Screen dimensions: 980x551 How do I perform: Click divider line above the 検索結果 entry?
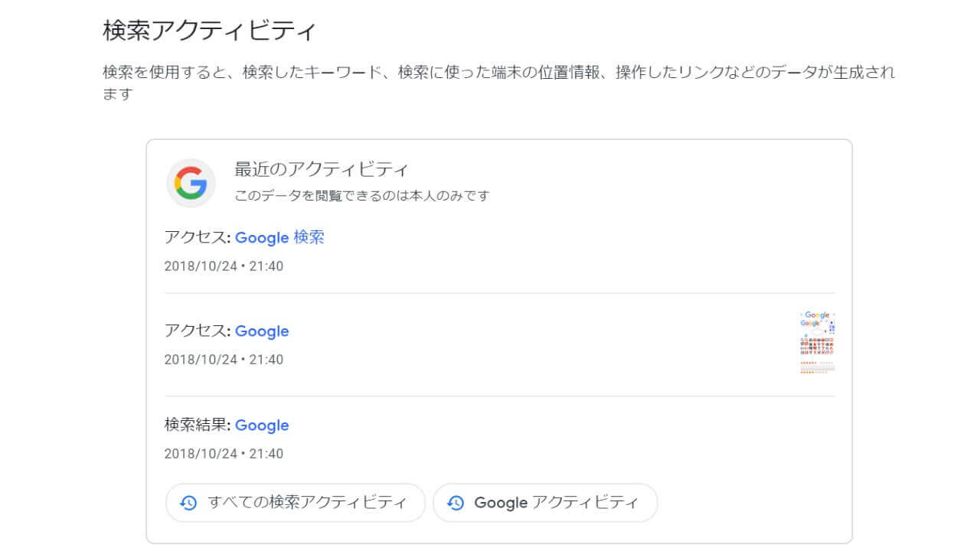pos(499,396)
